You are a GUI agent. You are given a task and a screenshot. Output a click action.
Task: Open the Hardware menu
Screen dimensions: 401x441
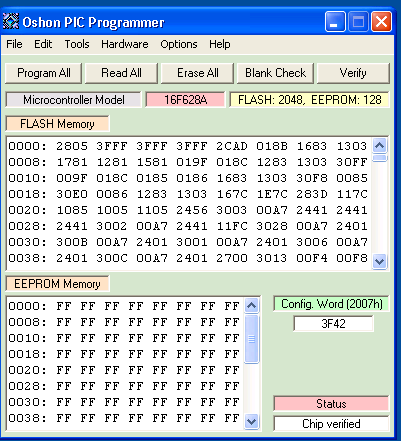click(125, 44)
